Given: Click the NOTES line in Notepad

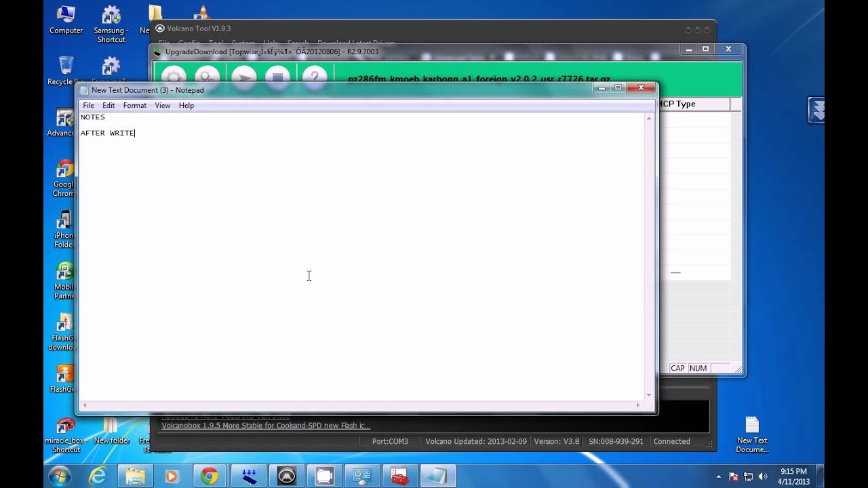Looking at the screenshot, I should tap(93, 117).
